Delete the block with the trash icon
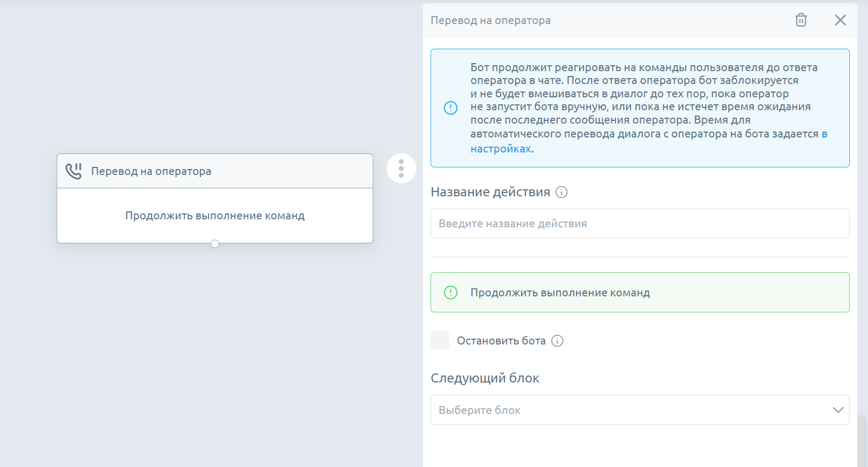 pyautogui.click(x=801, y=20)
